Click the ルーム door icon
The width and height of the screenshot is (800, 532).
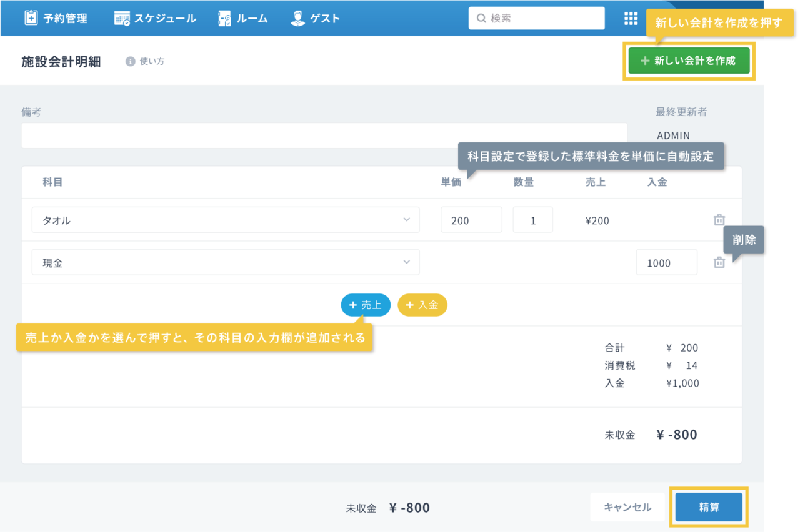[x=225, y=18]
